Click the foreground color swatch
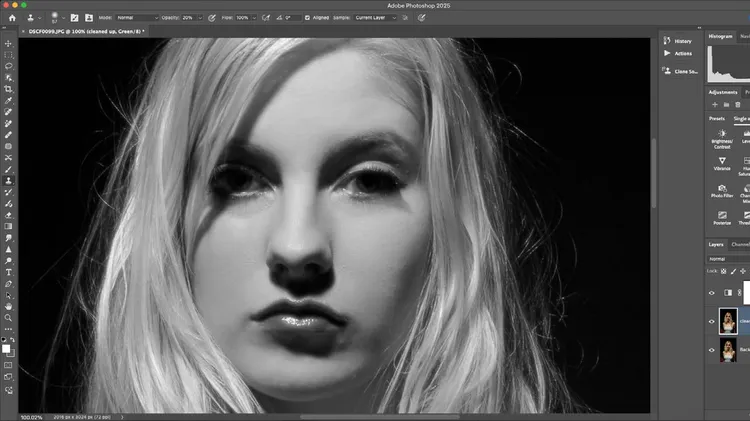The image size is (750, 421). click(7, 346)
